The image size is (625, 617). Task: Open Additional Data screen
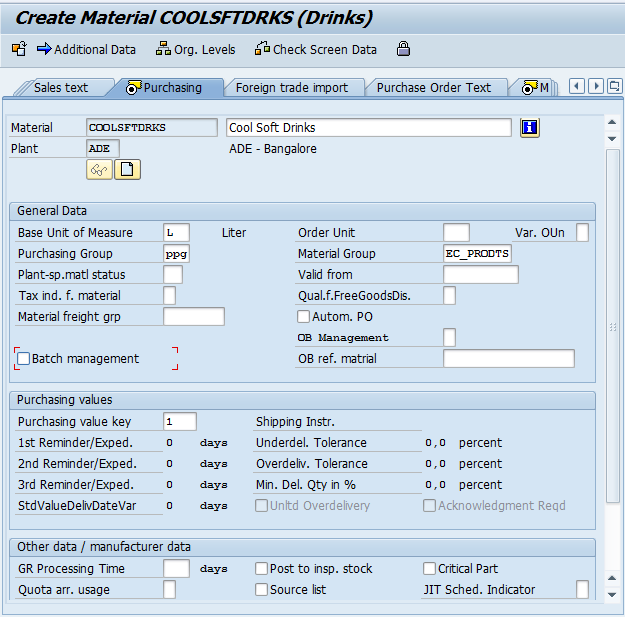[86, 49]
